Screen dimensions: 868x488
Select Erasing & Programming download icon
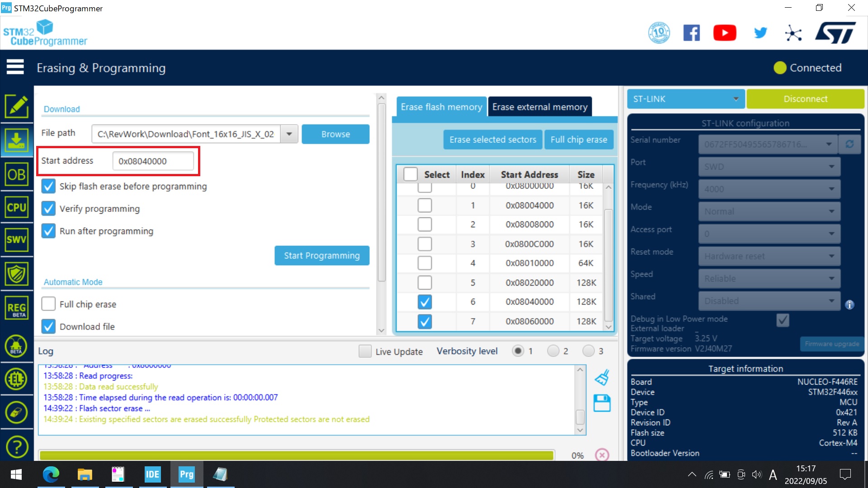(16, 140)
